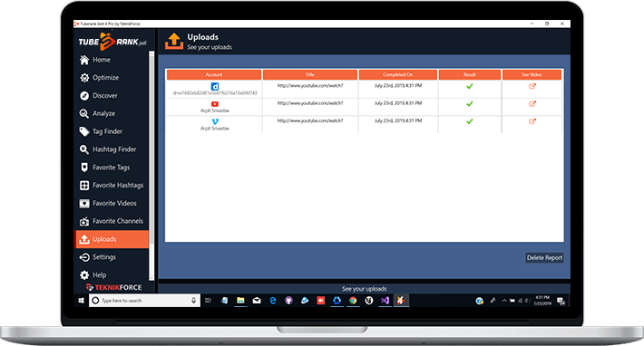Click the TubeRank Jeet logo
This screenshot has width=644, height=346.
(x=112, y=42)
